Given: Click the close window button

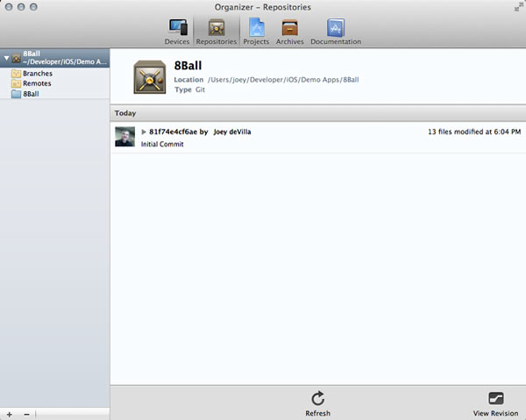Looking at the screenshot, I should coord(9,7).
